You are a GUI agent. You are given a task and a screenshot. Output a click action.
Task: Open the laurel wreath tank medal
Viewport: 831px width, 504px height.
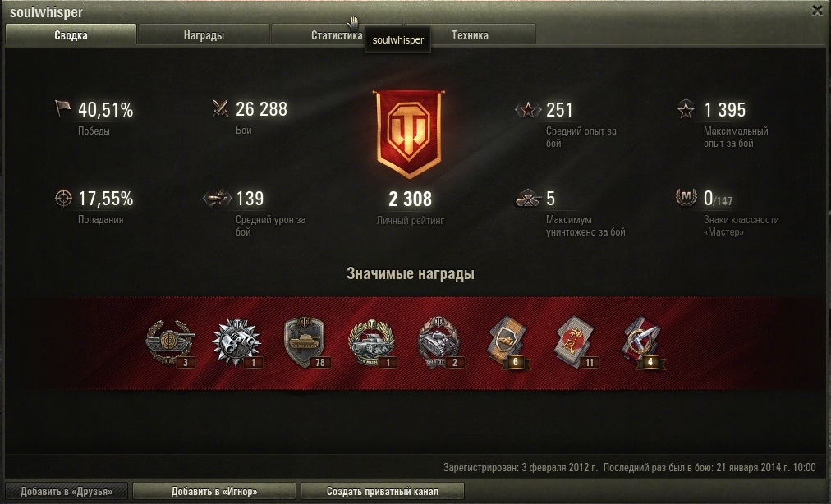coord(372,342)
